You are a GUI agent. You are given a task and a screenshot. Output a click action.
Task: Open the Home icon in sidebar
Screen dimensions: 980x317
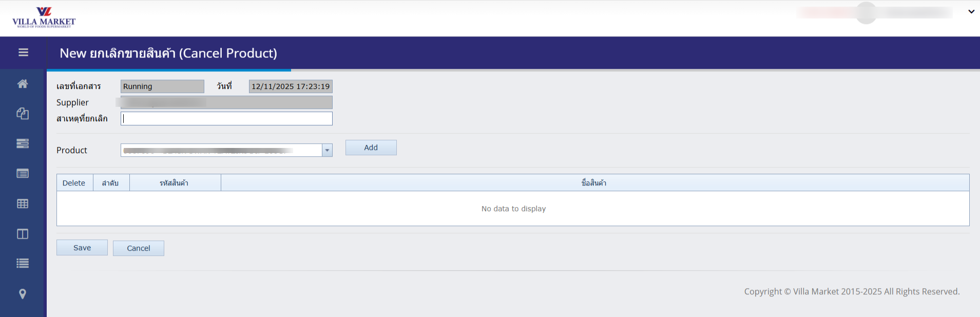(23, 84)
